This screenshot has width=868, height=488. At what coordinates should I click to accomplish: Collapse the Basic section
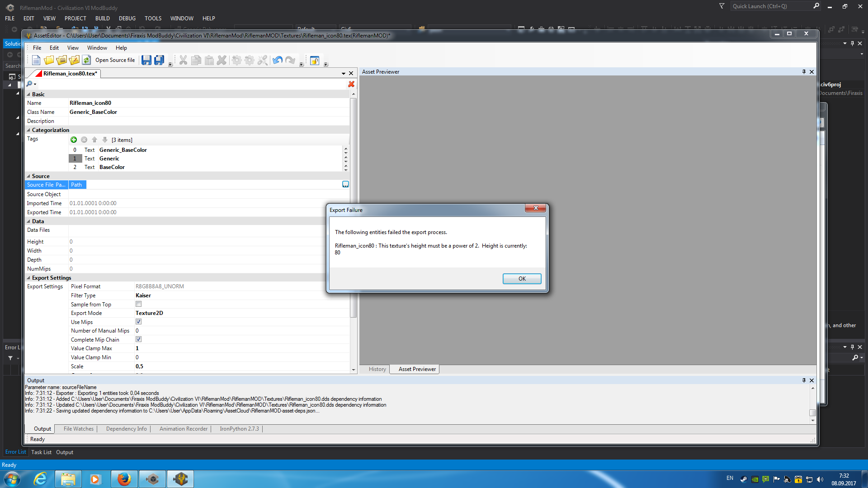28,94
